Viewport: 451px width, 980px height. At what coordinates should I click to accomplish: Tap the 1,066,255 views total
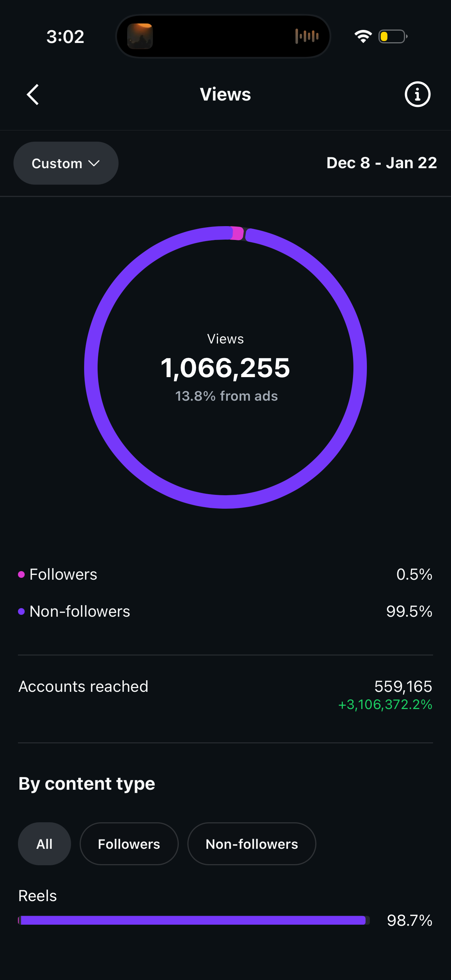coord(225,368)
